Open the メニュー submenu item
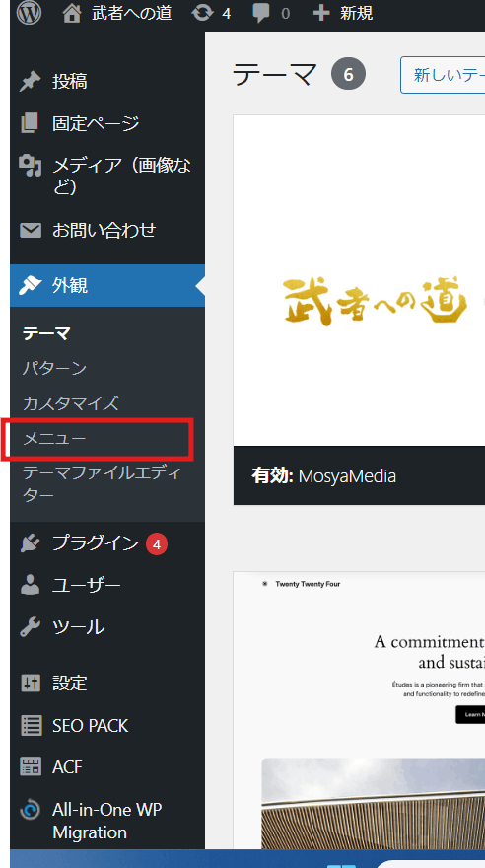 coord(54,438)
